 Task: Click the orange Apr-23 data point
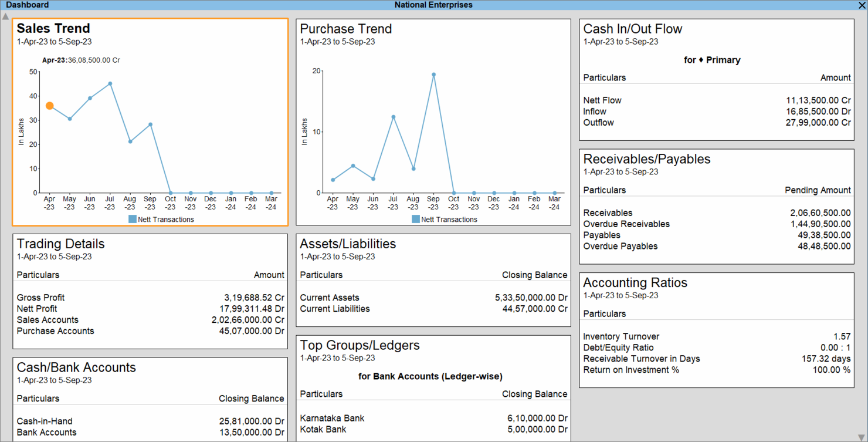click(x=49, y=106)
